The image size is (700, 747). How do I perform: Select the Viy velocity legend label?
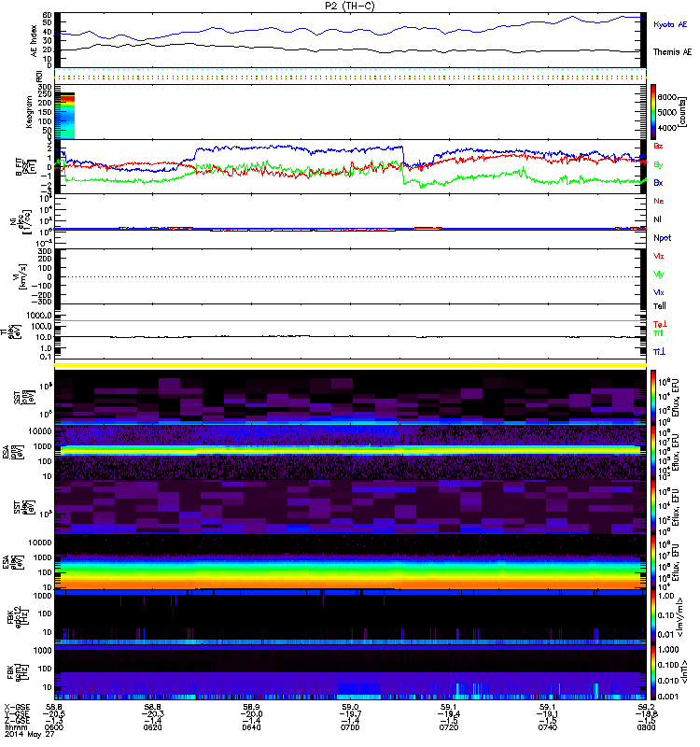(x=660, y=274)
